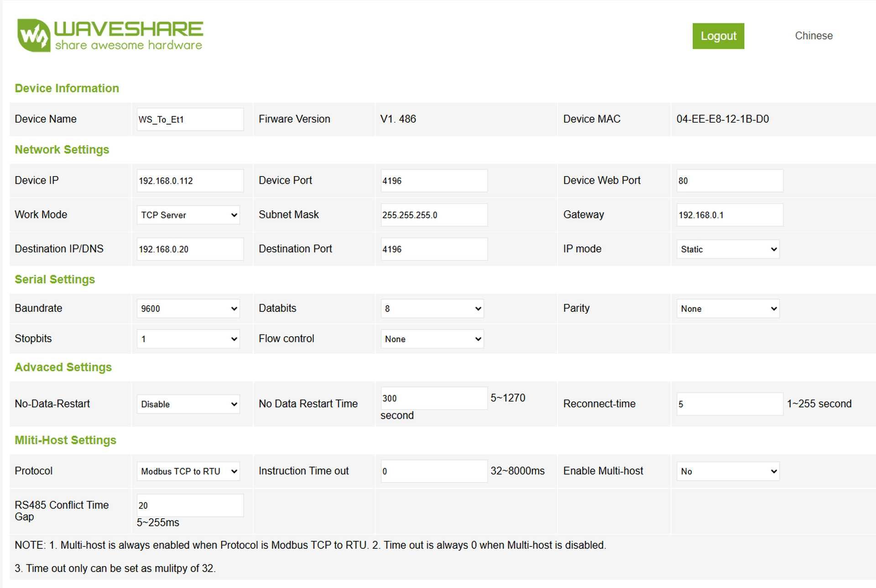
Task: Click the 5~1270 range hint
Action: pos(508,398)
